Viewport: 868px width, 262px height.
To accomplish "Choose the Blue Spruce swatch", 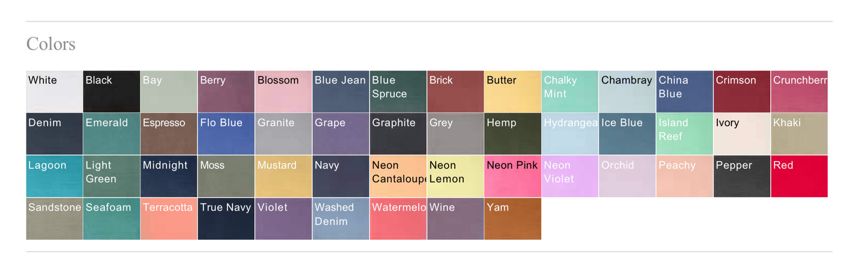I will [398, 91].
